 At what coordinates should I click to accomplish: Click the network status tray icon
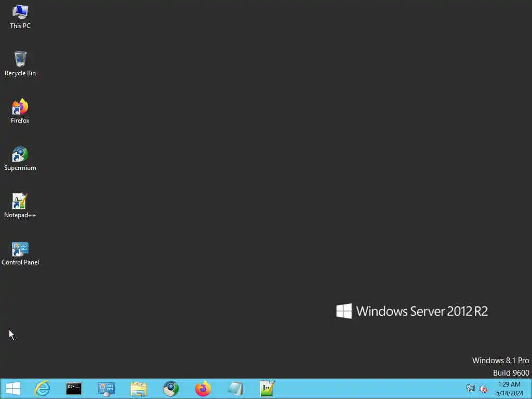[x=470, y=389]
